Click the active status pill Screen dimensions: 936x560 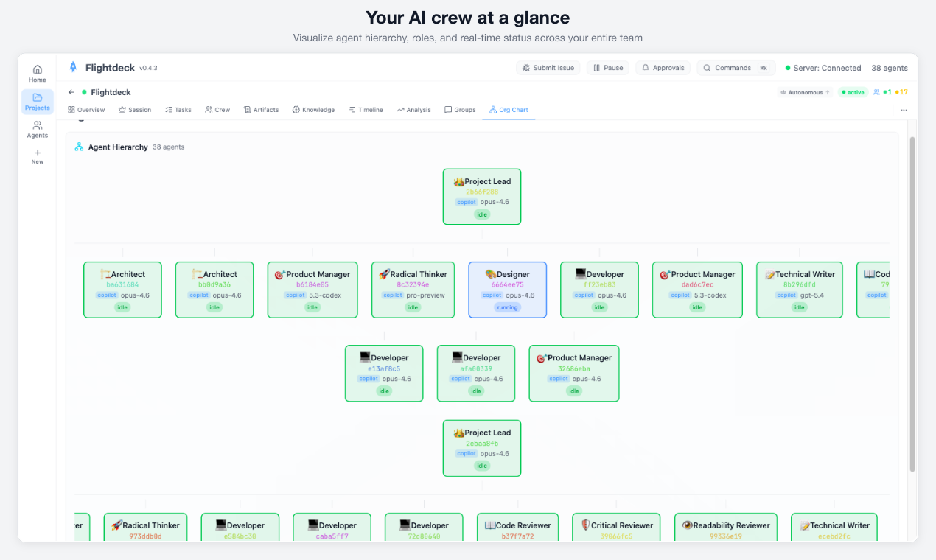(x=853, y=92)
